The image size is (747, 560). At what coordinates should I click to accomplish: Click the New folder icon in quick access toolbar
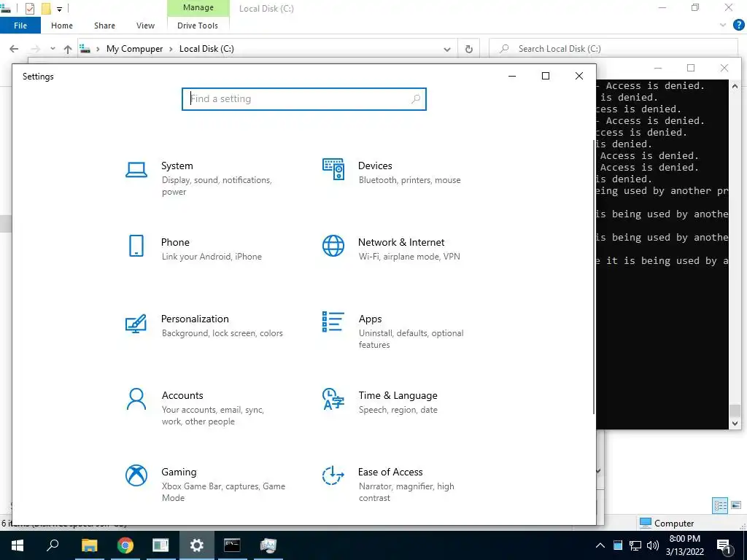46,9
